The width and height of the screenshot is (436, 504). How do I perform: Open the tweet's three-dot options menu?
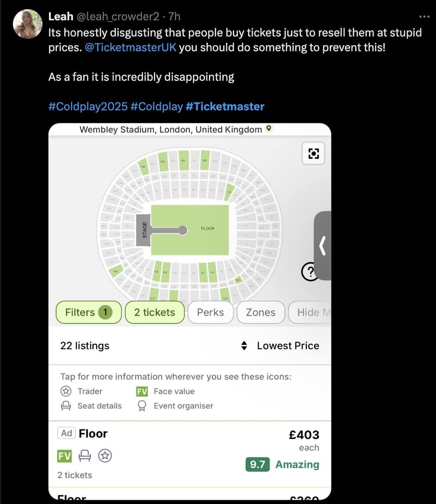(424, 16)
